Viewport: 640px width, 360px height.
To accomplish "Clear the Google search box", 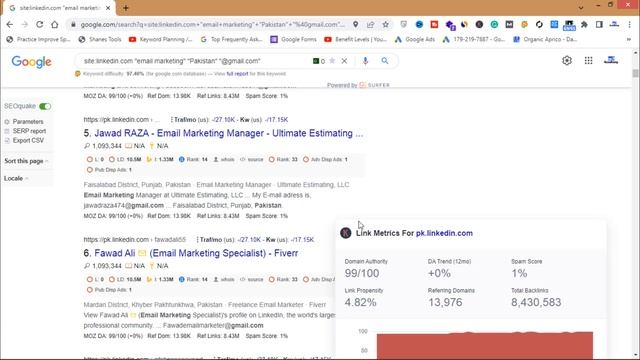I will 344,61.
